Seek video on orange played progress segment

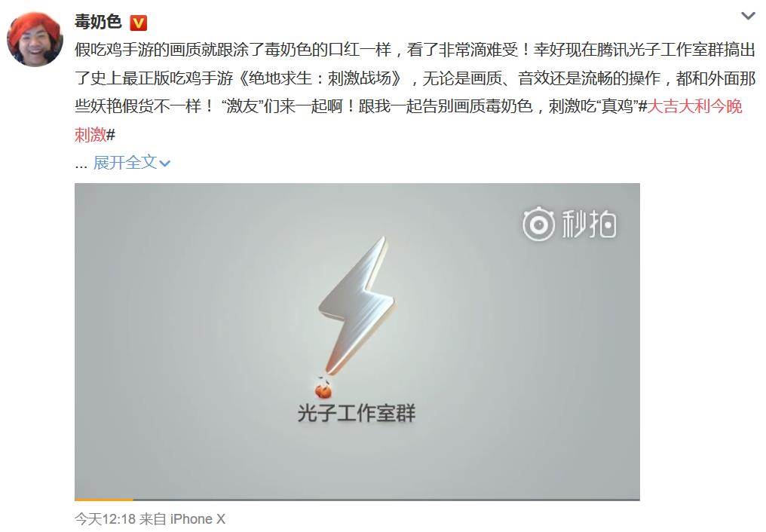click(x=103, y=500)
